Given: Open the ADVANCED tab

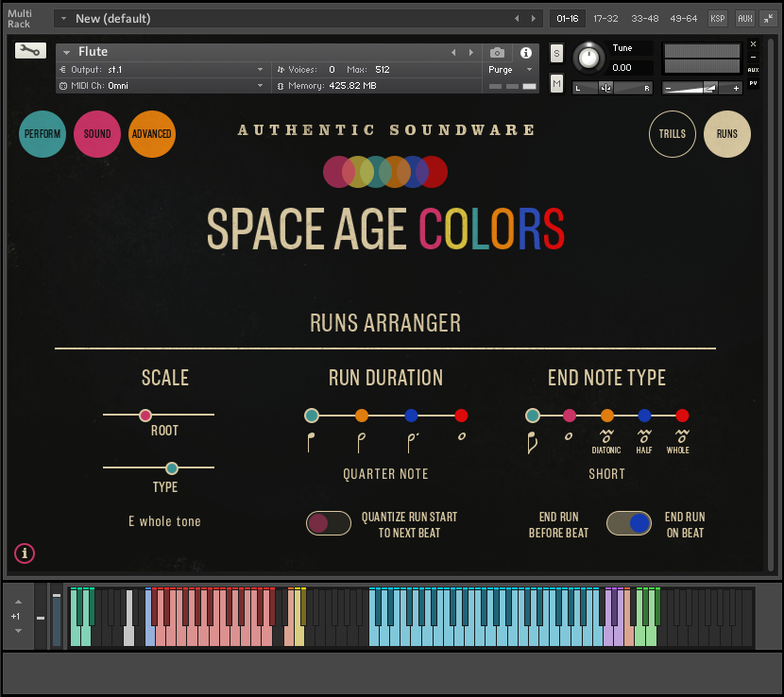Looking at the screenshot, I should (x=151, y=134).
